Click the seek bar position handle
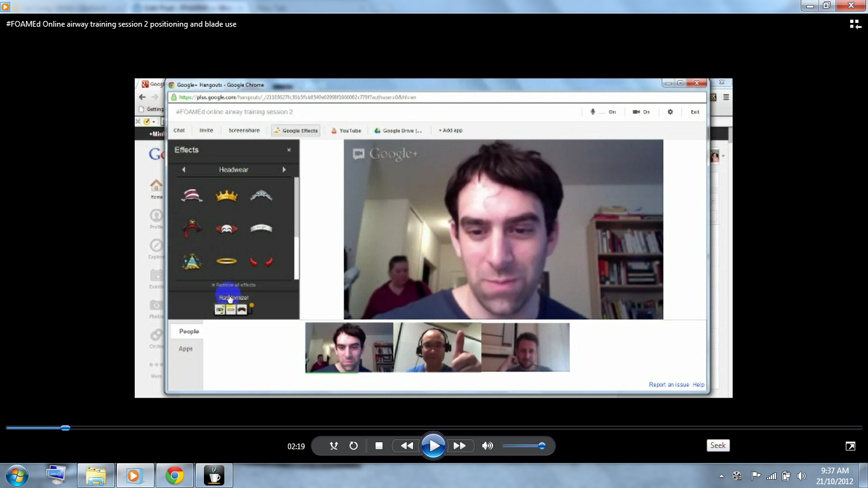 (x=65, y=428)
